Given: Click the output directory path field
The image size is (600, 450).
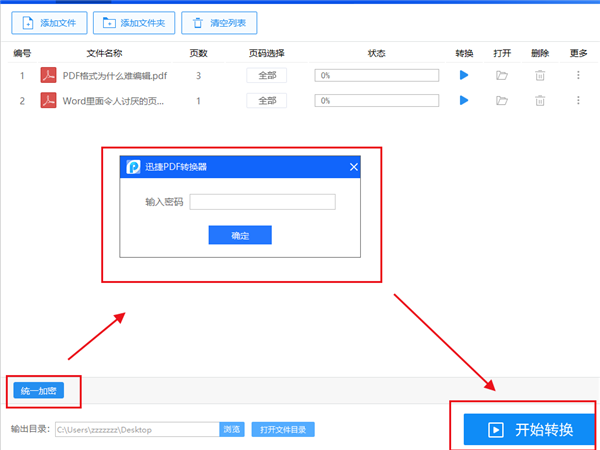Looking at the screenshot, I should [x=137, y=430].
